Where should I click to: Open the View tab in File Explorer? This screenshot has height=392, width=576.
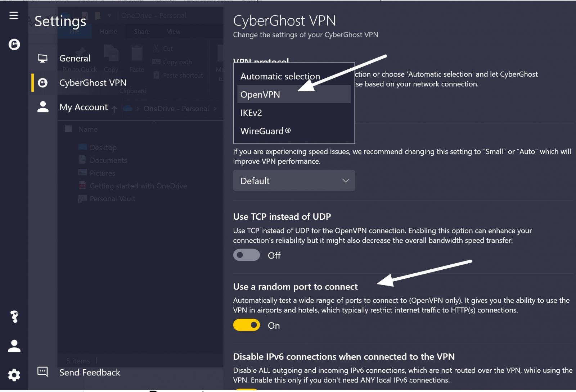coord(173,32)
